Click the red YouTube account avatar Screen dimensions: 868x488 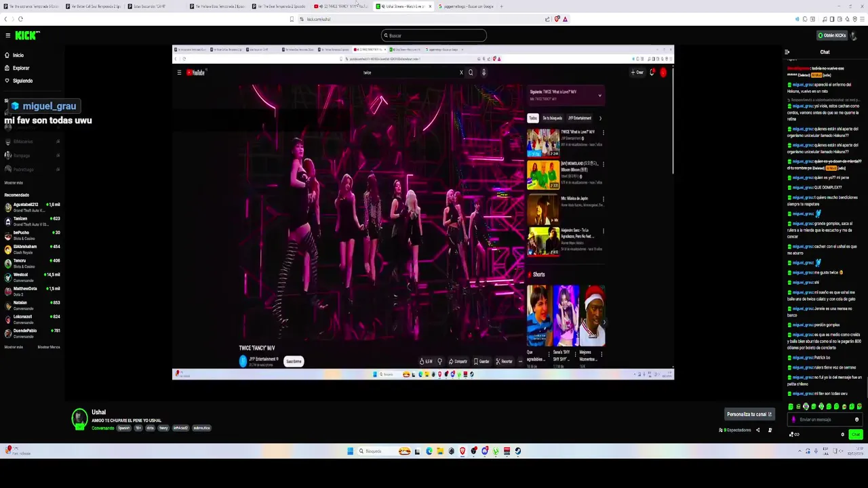[x=663, y=73]
